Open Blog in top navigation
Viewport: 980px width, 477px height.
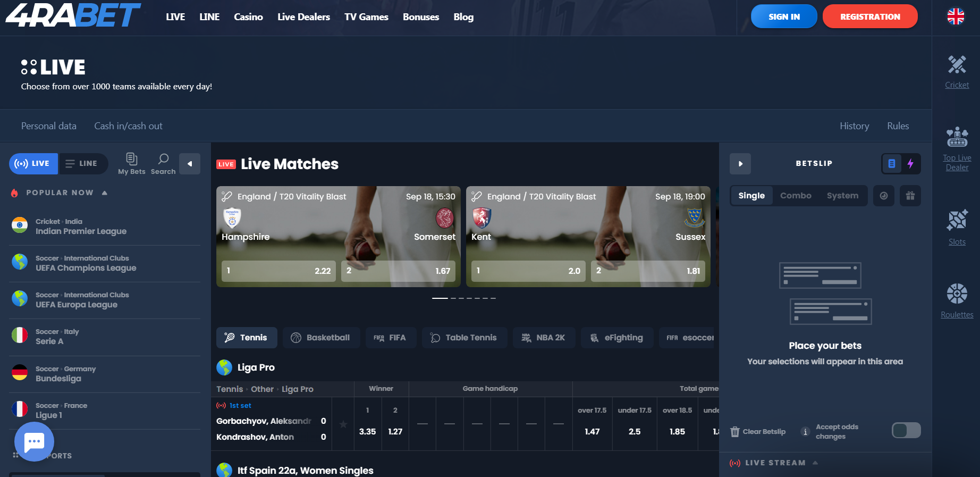[x=463, y=17]
